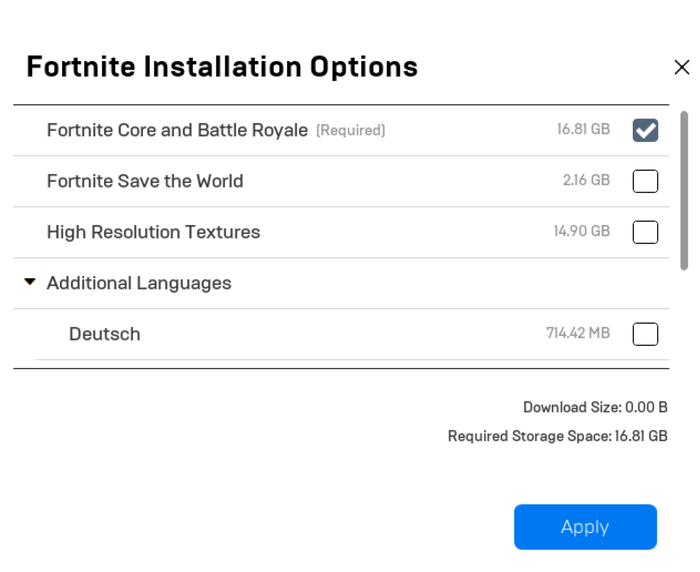Select the Fortnite Core and Battle Royale label

pos(177,130)
